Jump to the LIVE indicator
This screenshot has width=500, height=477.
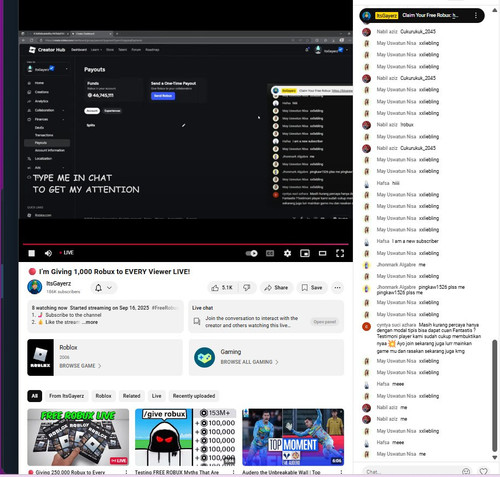pyautogui.click(x=67, y=253)
